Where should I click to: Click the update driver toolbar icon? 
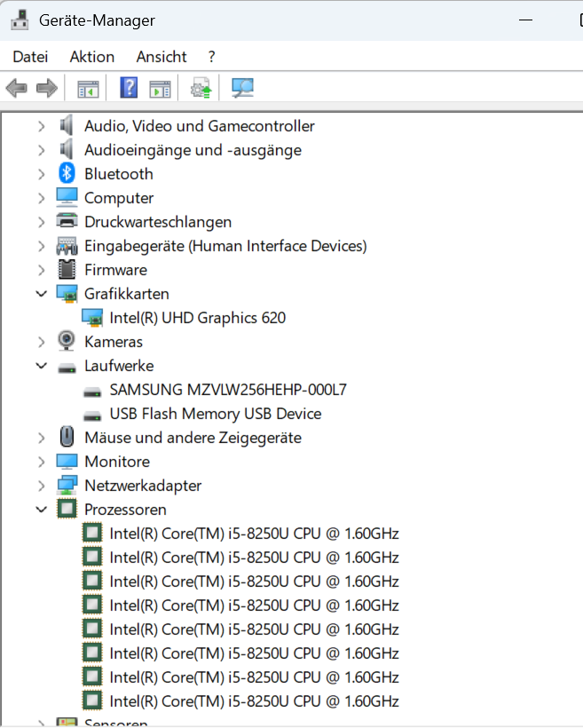[x=201, y=88]
